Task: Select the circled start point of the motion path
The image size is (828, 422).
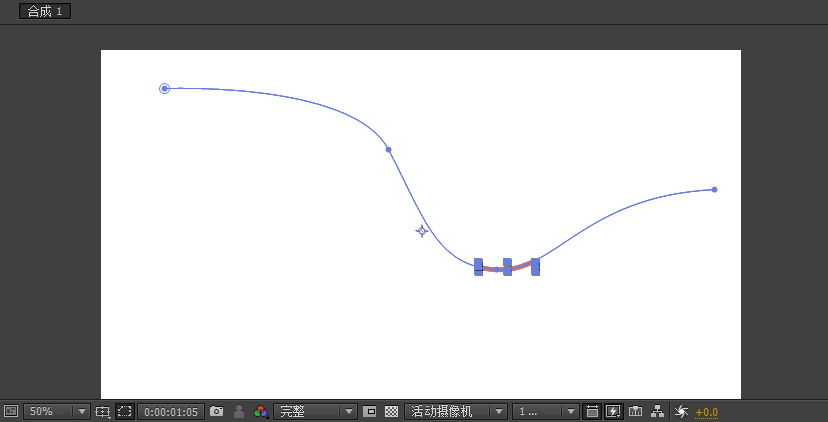Action: click(164, 88)
